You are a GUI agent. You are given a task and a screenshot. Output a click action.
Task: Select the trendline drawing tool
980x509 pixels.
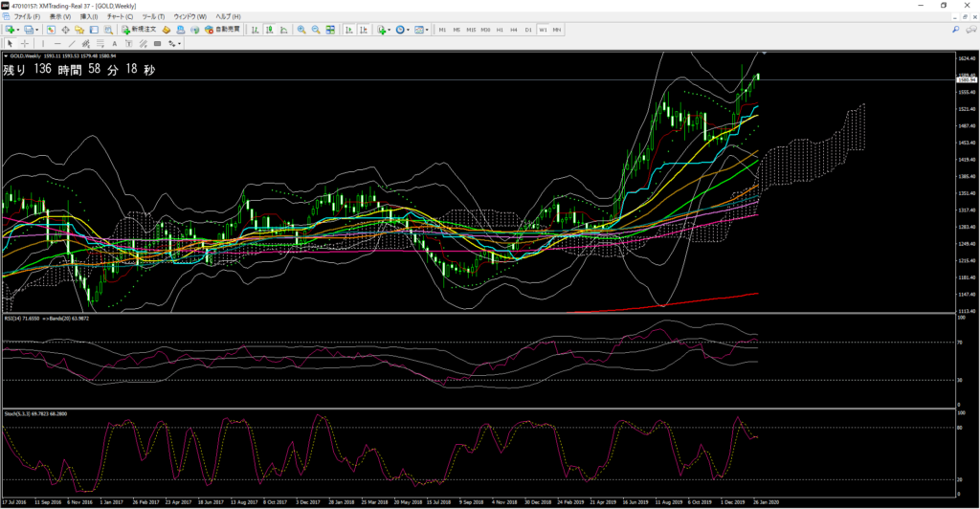(72, 44)
